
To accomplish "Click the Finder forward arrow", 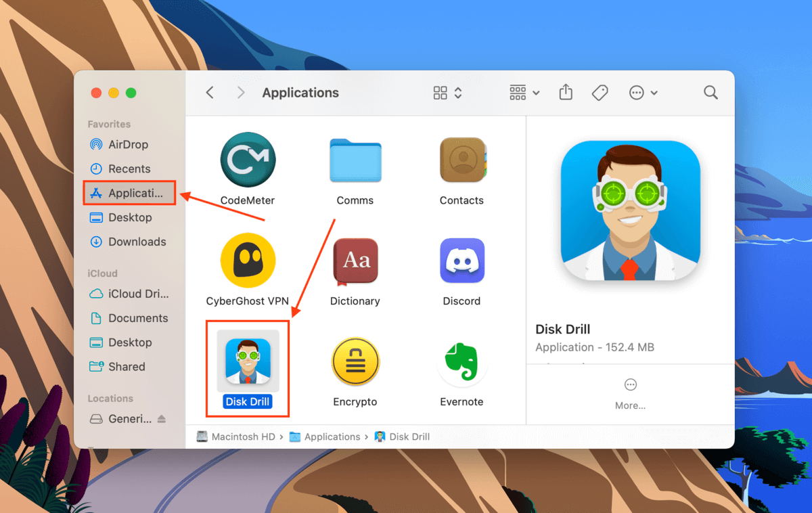I will coord(241,93).
